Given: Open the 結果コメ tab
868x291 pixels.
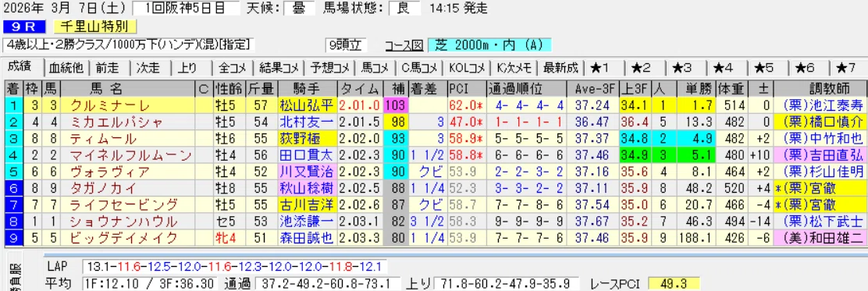Looking at the screenshot, I should coord(279,68).
